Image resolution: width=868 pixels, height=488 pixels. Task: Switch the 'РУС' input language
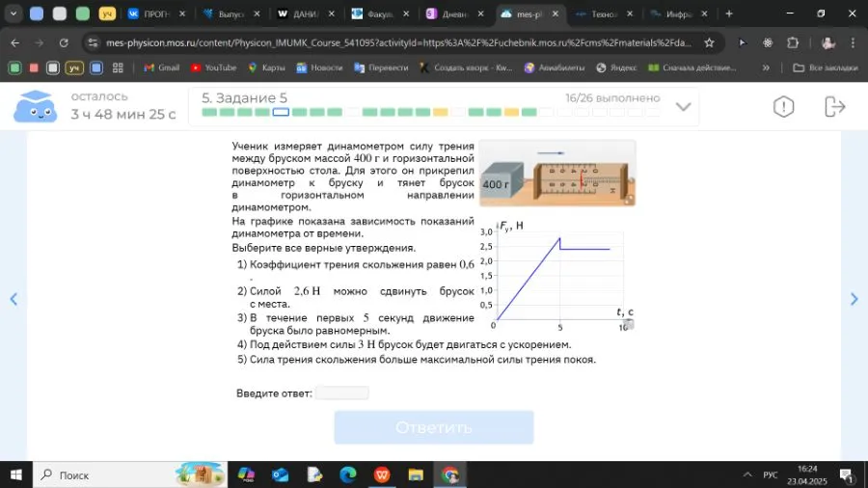(770, 474)
